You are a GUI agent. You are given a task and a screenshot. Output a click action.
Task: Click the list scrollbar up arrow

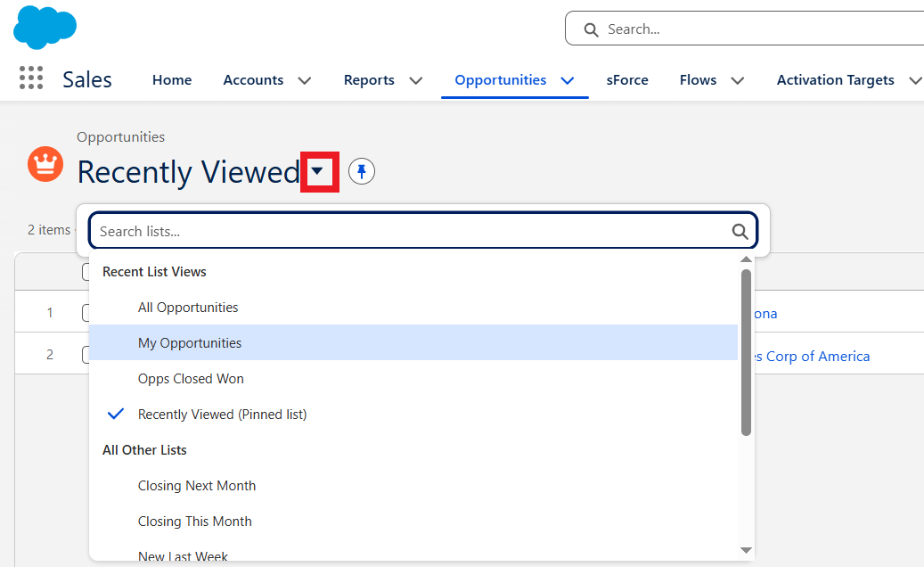(746, 259)
